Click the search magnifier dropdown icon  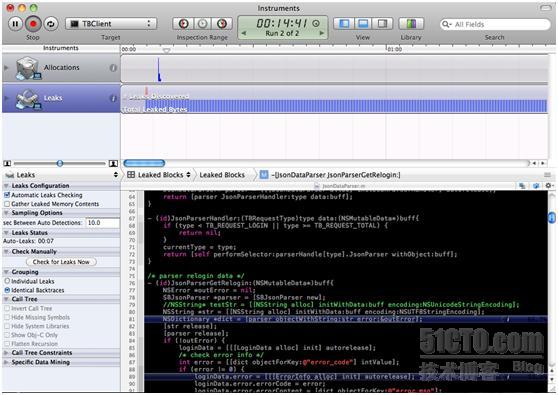tap(447, 24)
